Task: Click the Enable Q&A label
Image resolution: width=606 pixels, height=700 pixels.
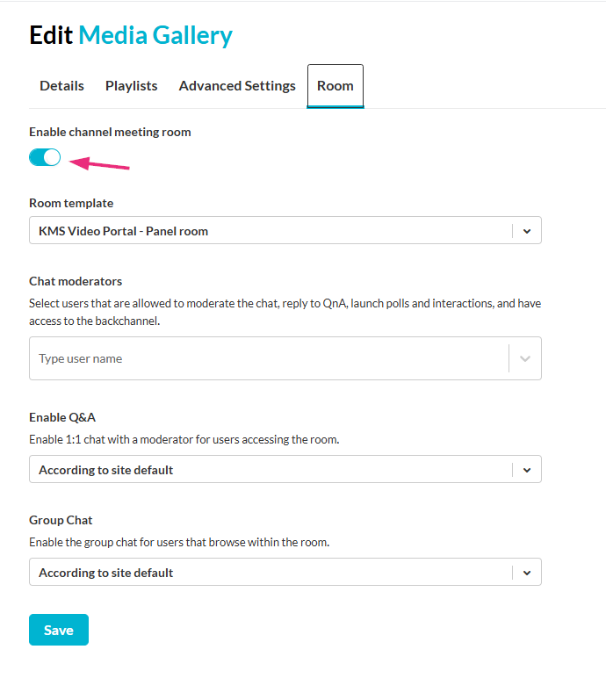Action: pyautogui.click(x=62, y=417)
